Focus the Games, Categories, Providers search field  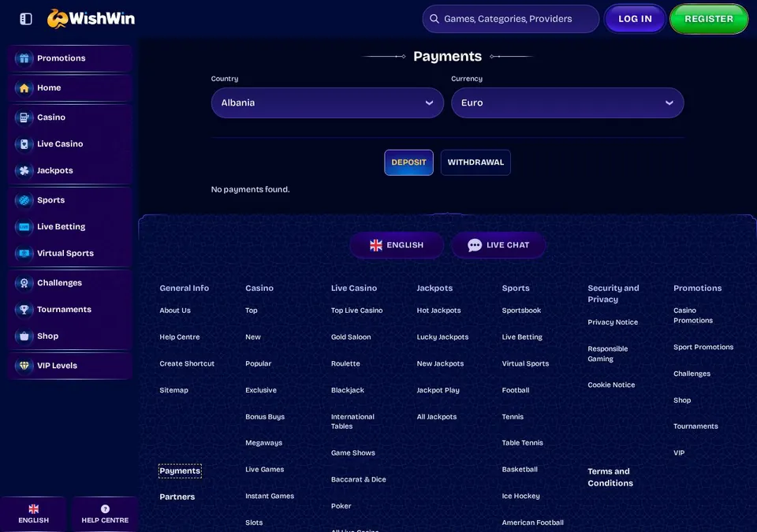(x=511, y=19)
